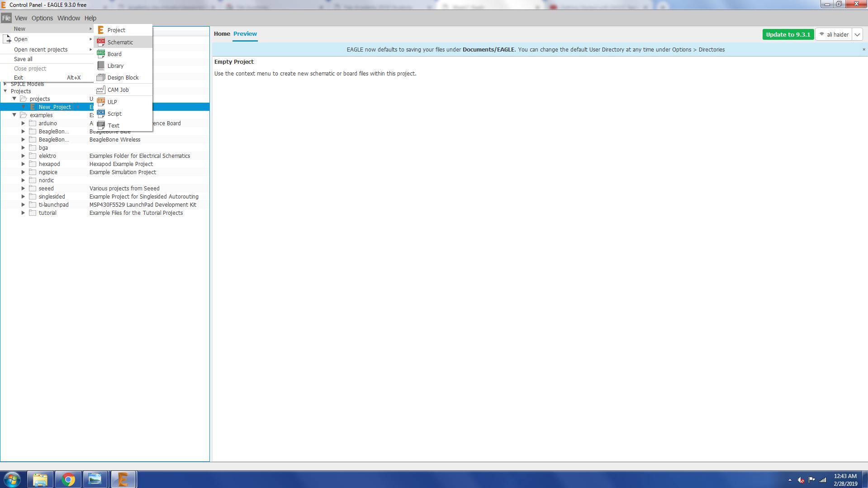Click the Action Center flag icon
This screenshot has width=868, height=488.
coord(812,480)
